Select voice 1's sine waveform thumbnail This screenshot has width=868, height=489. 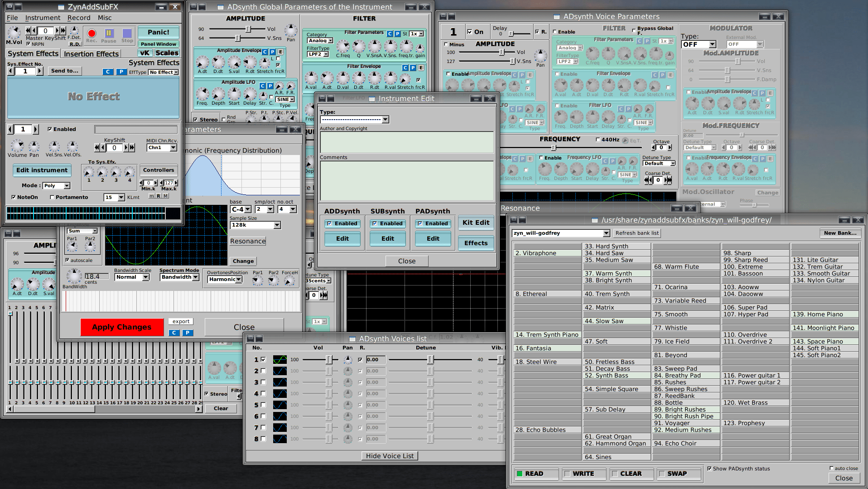click(280, 359)
